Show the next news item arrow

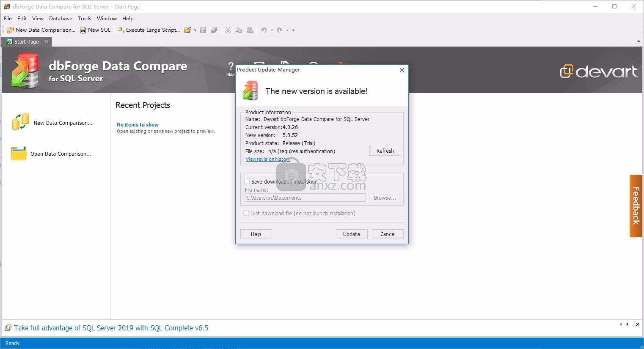pos(627,324)
